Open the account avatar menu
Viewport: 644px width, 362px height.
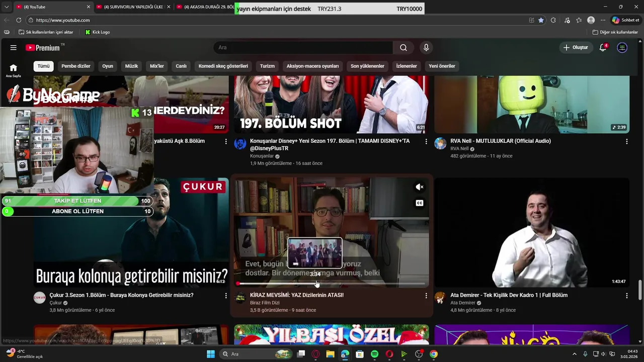(x=622, y=48)
